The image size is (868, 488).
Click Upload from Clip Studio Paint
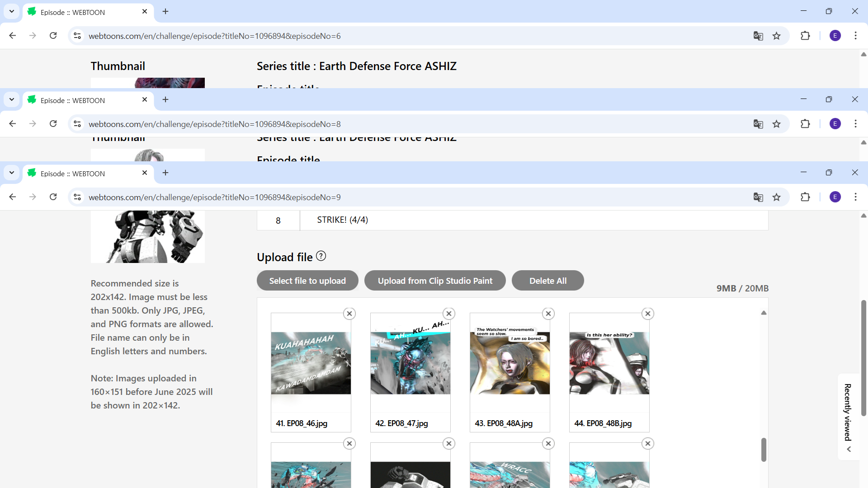(435, 281)
